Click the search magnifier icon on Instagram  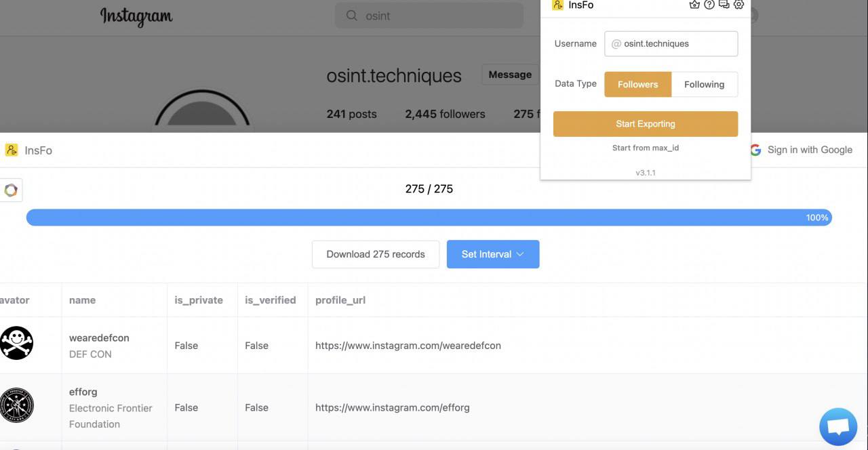pos(351,16)
